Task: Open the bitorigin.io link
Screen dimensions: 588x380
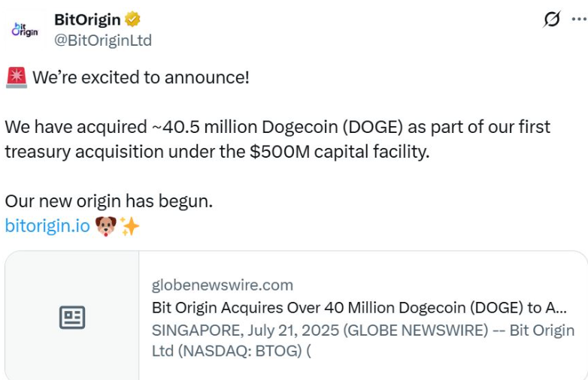Action: tap(47, 226)
